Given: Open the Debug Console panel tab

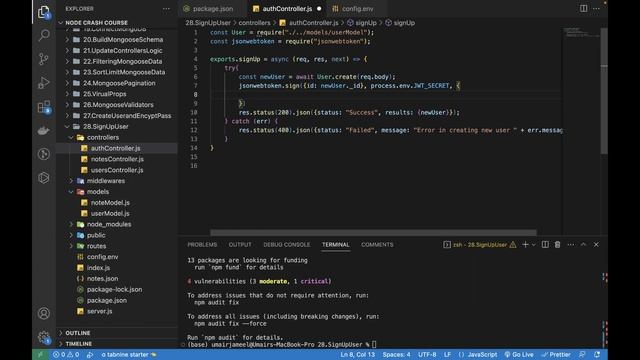Looking at the screenshot, I should 287,244.
